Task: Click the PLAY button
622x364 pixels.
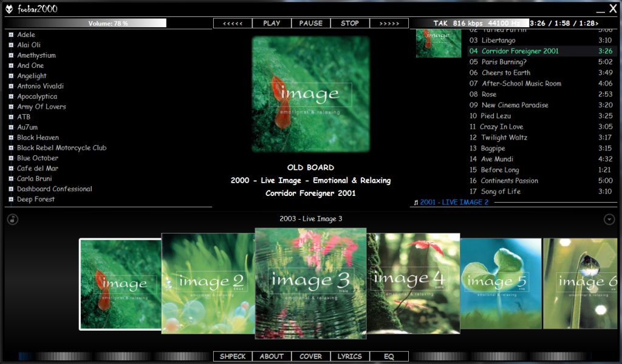Action: pos(272,24)
